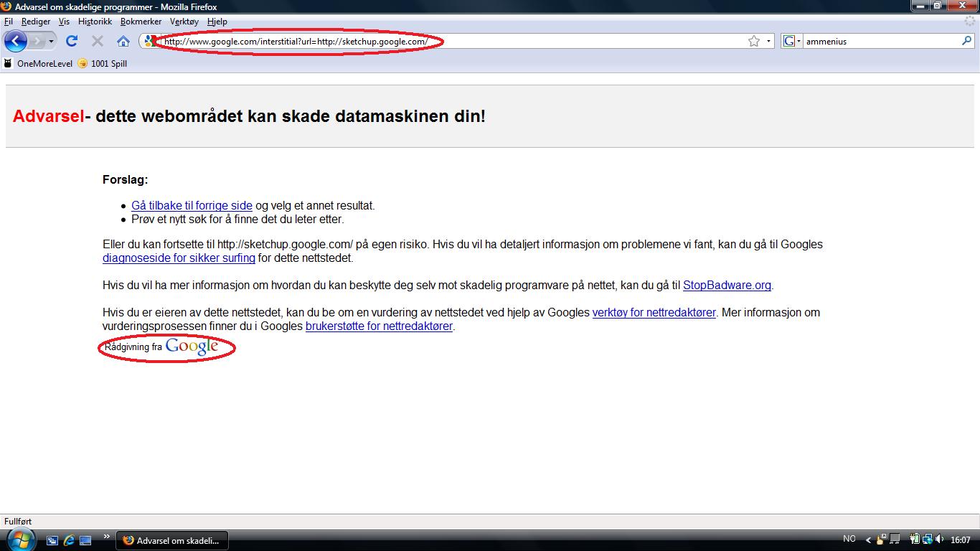The height and width of the screenshot is (551, 980).
Task: Show hidden tray icons arrow
Action: (x=868, y=540)
